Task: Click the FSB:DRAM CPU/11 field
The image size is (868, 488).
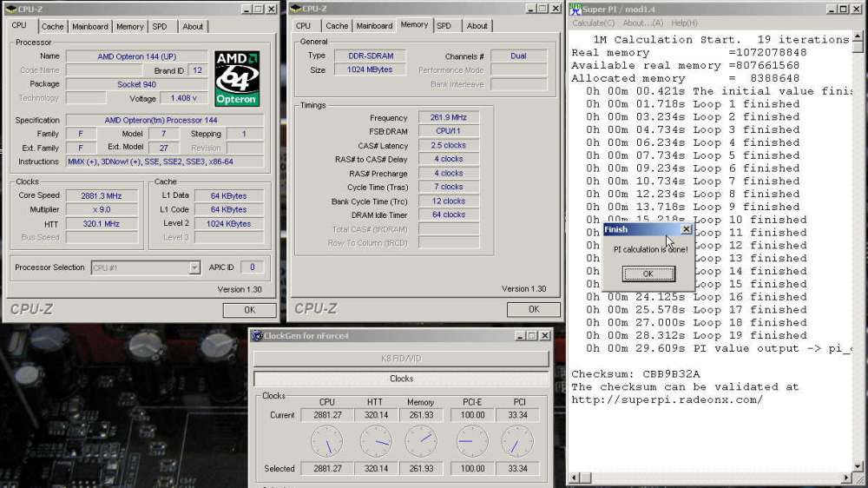Action: [x=449, y=131]
